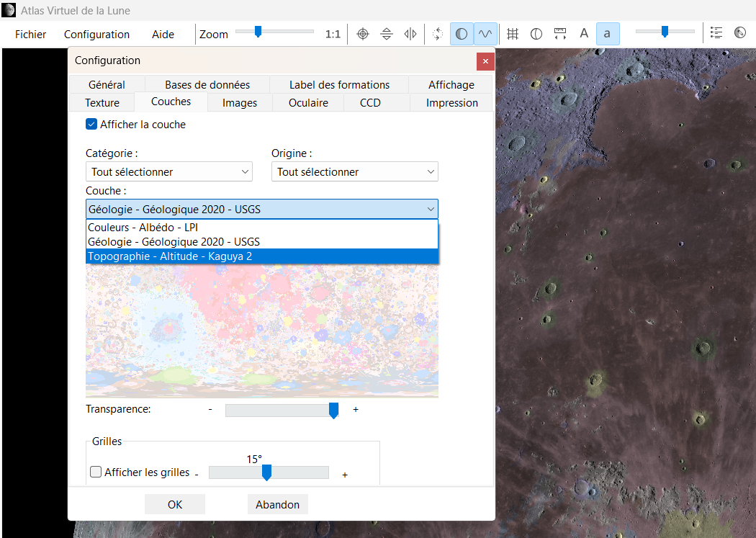This screenshot has width=756, height=538.
Task: Click the grid spacing 15° slider handle
Action: coord(266,472)
